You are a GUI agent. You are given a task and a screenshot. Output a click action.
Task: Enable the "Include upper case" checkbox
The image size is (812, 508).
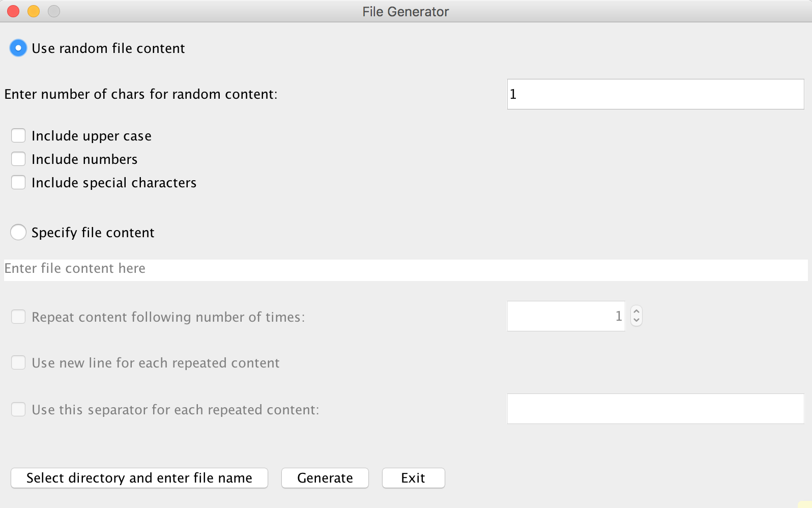(18, 135)
